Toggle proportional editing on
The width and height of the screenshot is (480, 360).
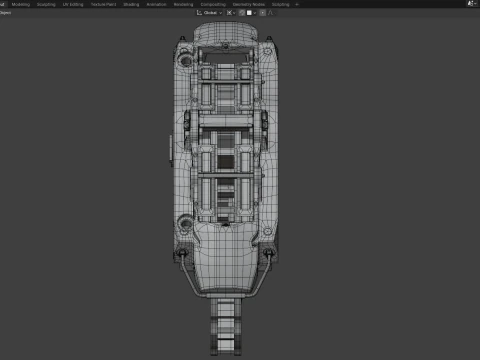(x=263, y=13)
